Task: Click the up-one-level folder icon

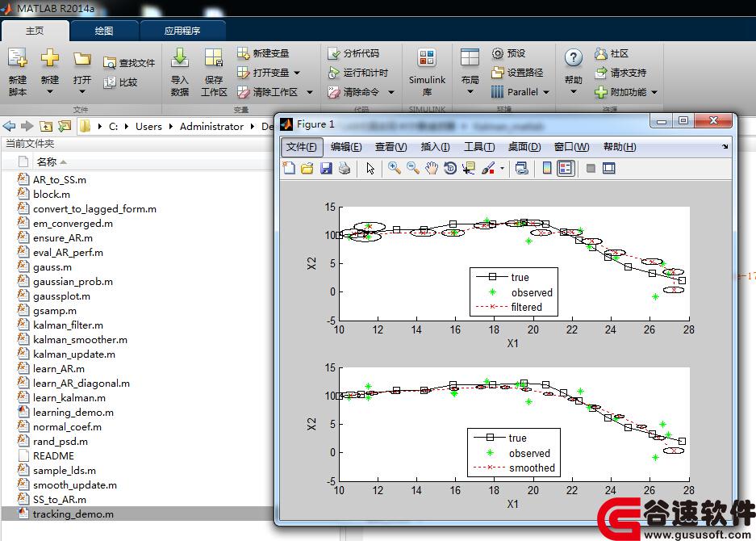Action: (x=46, y=127)
